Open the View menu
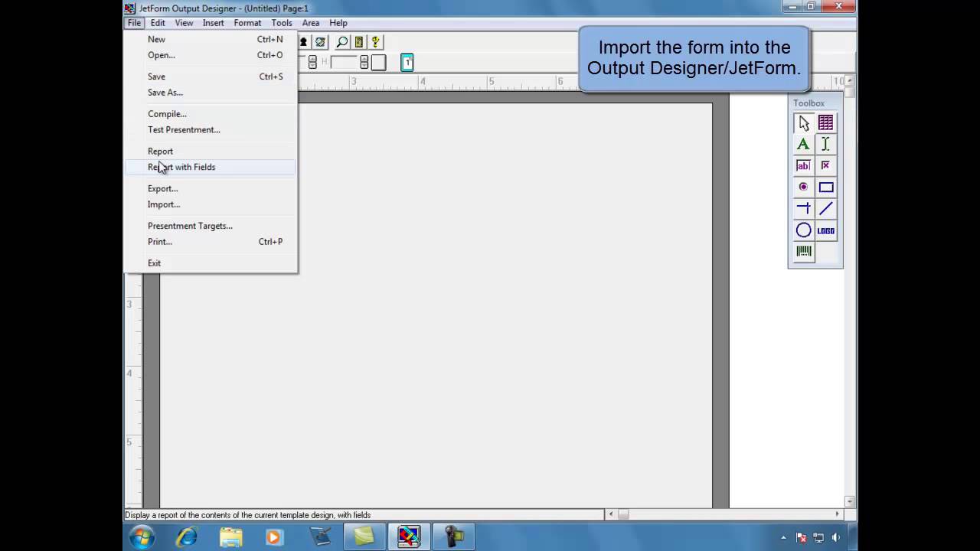 click(184, 23)
